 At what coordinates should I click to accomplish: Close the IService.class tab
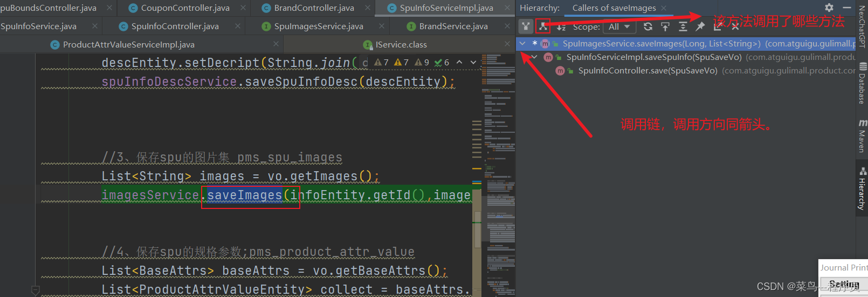pos(507,44)
